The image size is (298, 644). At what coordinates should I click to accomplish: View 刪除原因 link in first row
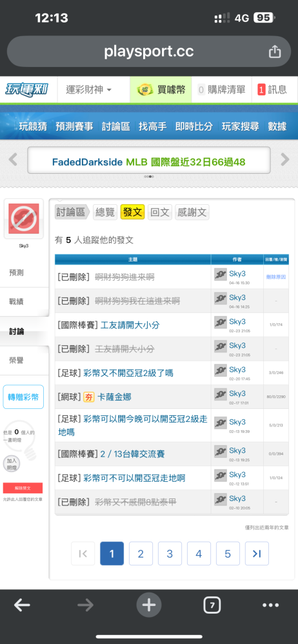pyautogui.click(x=276, y=277)
